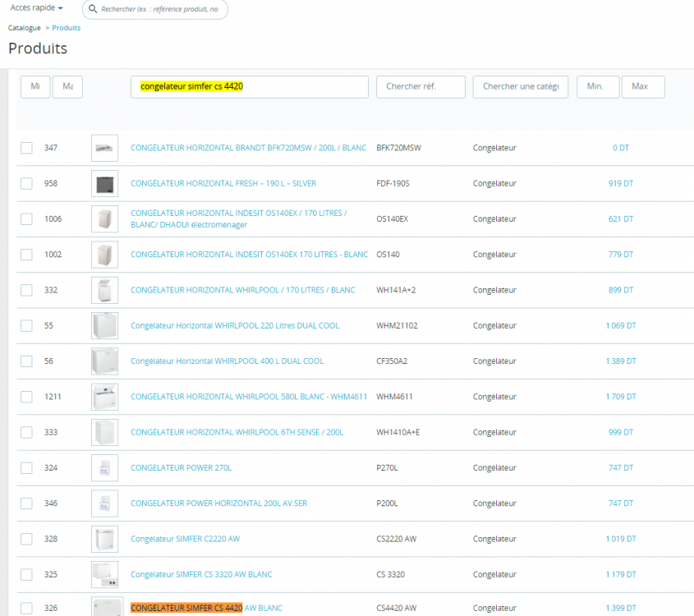The width and height of the screenshot is (694, 616).
Task: Check the box for product 332
Action: coord(26,290)
